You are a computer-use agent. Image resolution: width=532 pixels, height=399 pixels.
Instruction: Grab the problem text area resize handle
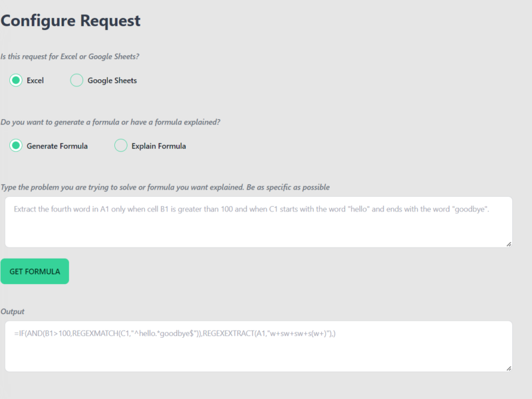pos(509,244)
